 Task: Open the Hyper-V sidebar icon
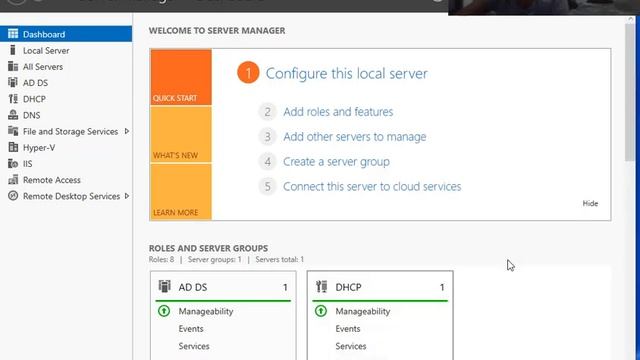point(13,147)
